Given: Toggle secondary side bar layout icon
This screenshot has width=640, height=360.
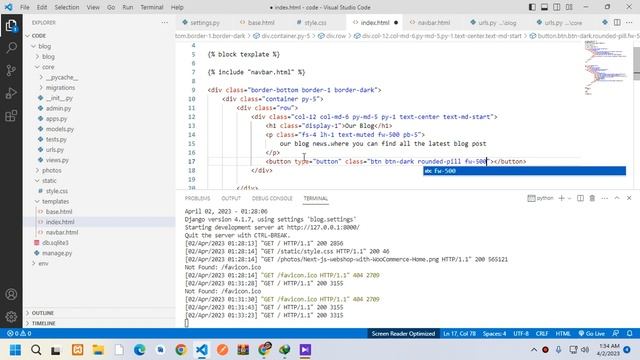Looking at the screenshot, I should (557, 7).
